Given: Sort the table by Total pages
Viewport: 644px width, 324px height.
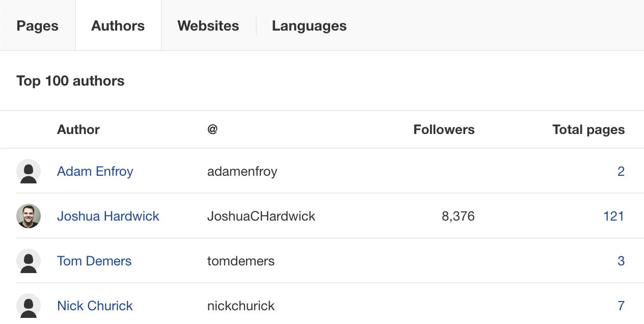Looking at the screenshot, I should click(588, 129).
